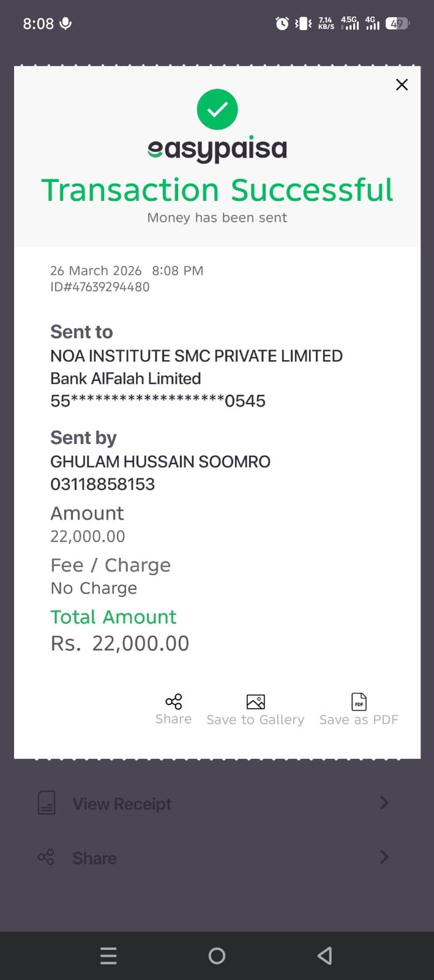434x980 pixels.
Task: Tap the Share icon in the receipt
Action: 174,701
